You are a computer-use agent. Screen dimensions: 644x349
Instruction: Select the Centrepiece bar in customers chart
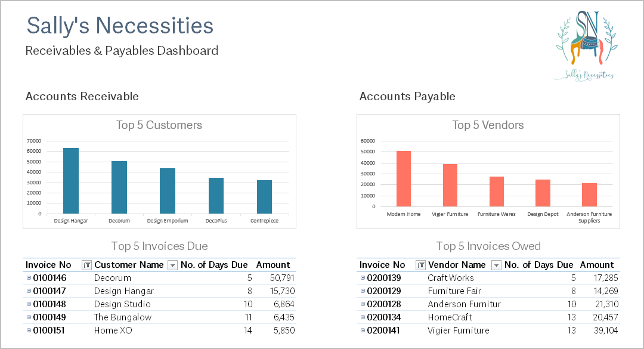[264, 197]
